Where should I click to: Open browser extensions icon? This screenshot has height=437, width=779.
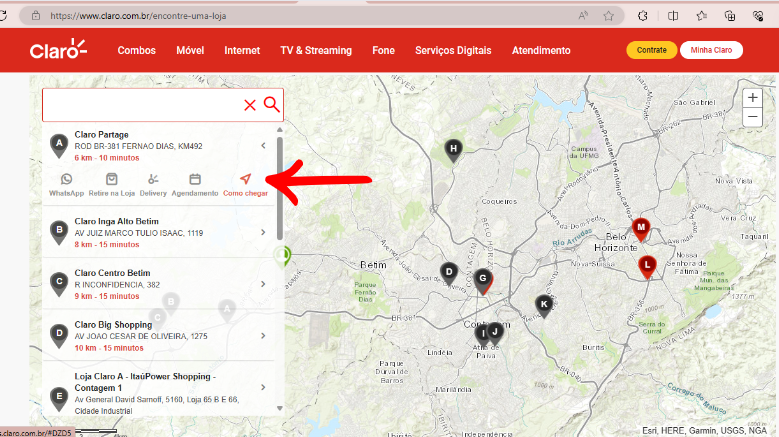pos(642,16)
